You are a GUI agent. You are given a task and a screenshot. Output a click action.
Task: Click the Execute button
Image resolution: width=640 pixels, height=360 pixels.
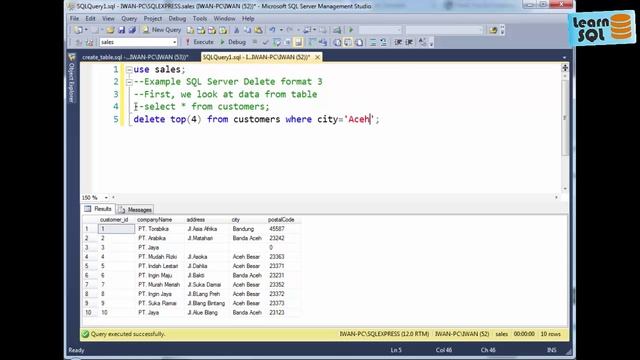pyautogui.click(x=200, y=42)
